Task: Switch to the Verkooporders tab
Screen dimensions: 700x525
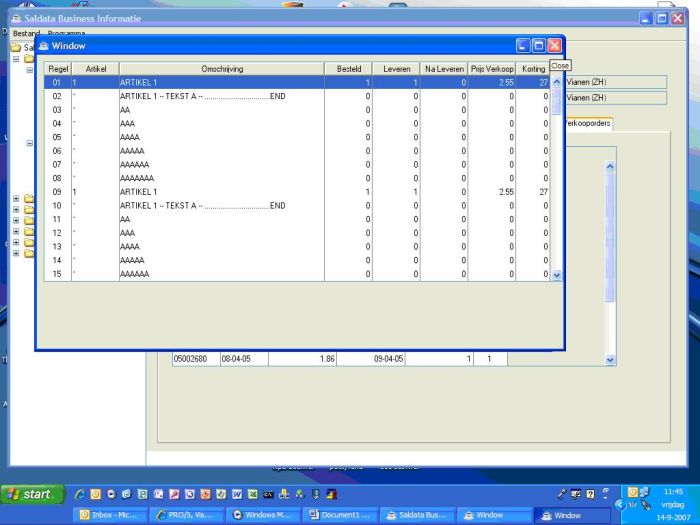Action: 589,124
